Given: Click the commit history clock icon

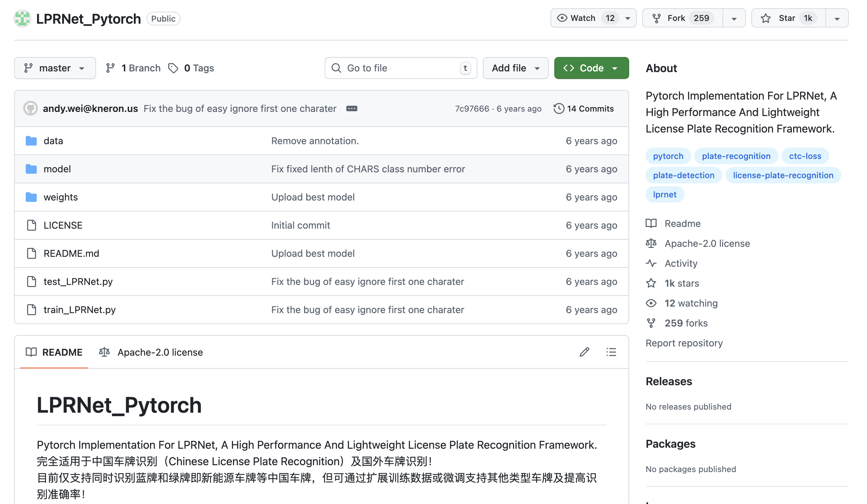Looking at the screenshot, I should pos(559,109).
